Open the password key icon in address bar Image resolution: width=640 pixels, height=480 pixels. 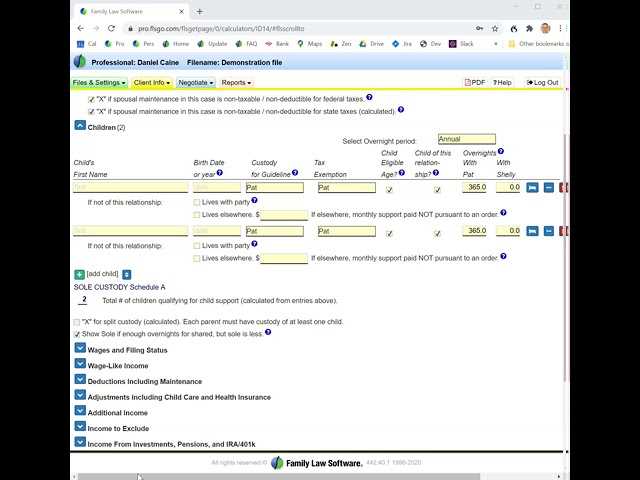pyautogui.click(x=479, y=28)
